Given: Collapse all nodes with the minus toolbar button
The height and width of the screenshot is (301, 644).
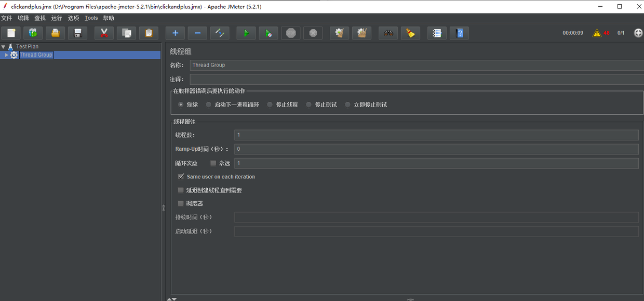Looking at the screenshot, I should [197, 33].
